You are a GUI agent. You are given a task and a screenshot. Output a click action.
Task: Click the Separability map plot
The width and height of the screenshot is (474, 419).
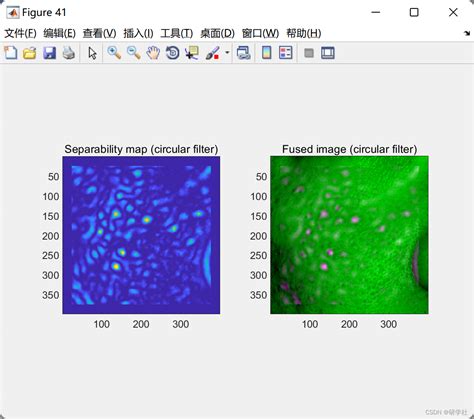[141, 235]
